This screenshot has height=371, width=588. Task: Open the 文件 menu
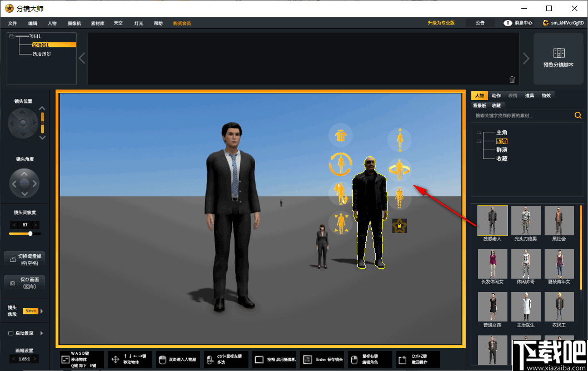[12, 23]
